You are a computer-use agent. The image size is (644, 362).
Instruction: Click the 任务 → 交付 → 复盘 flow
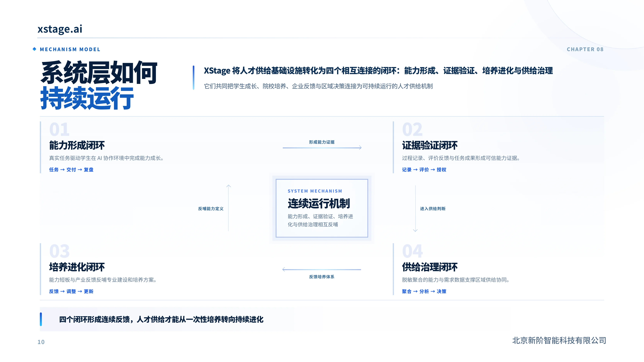tap(71, 170)
